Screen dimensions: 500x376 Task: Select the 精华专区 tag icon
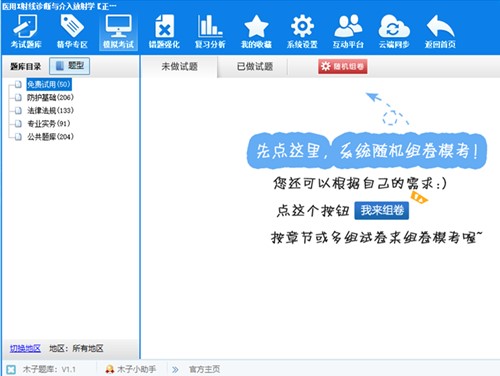pos(72,32)
